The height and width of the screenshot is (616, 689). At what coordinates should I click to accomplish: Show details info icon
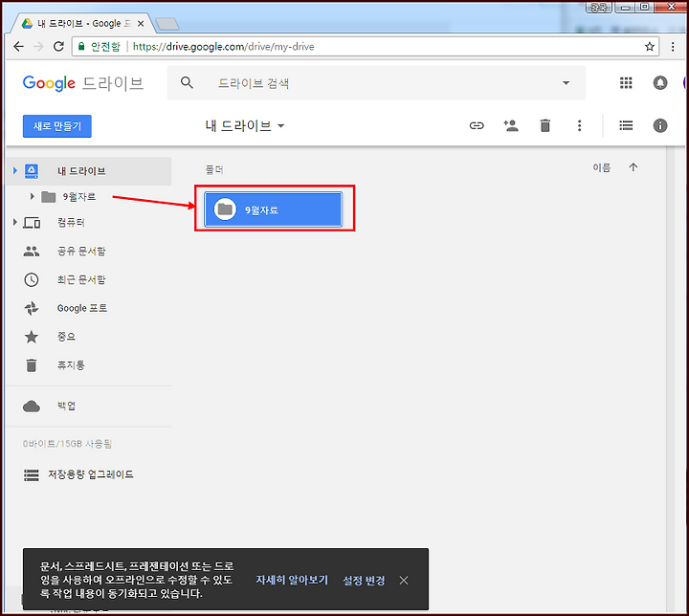pos(660,125)
